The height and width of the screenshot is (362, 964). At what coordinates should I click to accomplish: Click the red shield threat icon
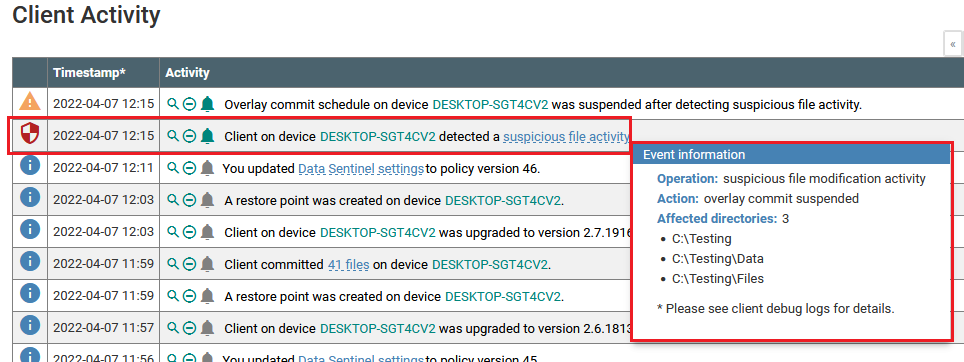30,133
